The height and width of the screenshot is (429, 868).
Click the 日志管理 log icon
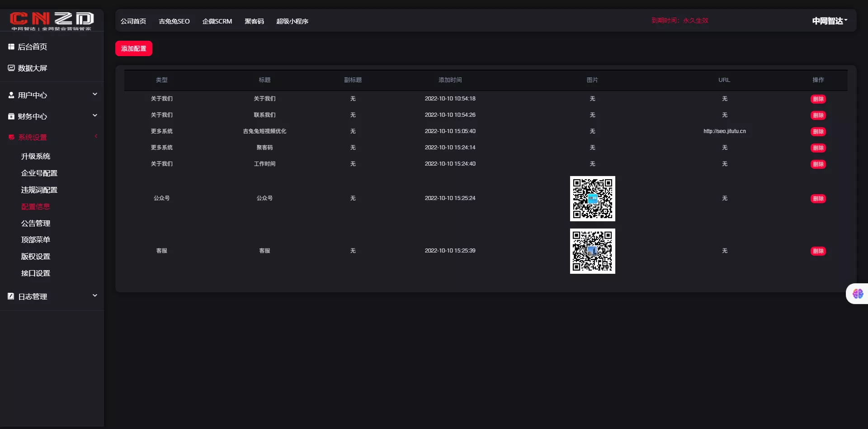pos(11,296)
